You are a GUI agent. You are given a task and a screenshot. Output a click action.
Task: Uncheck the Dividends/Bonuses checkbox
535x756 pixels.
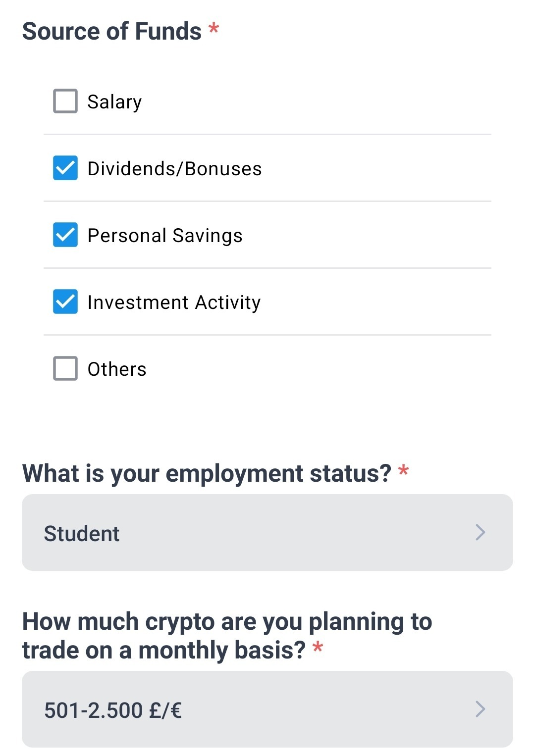(65, 168)
